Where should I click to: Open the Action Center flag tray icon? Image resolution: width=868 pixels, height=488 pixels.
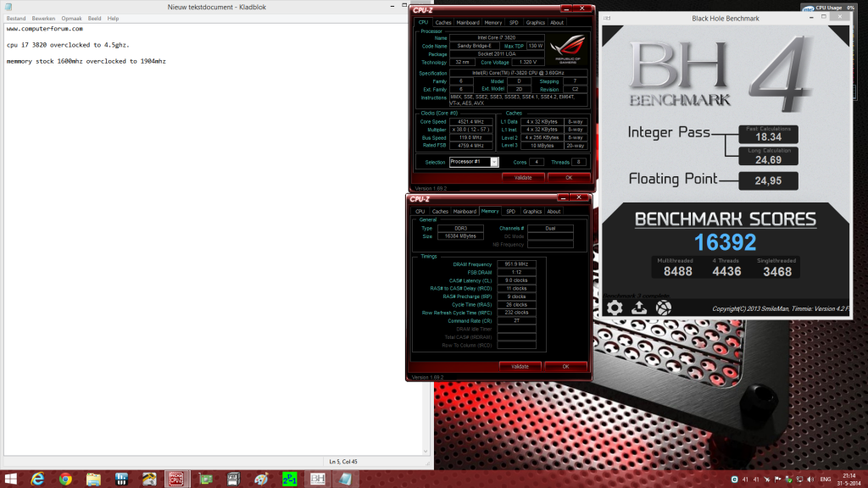pos(778,480)
